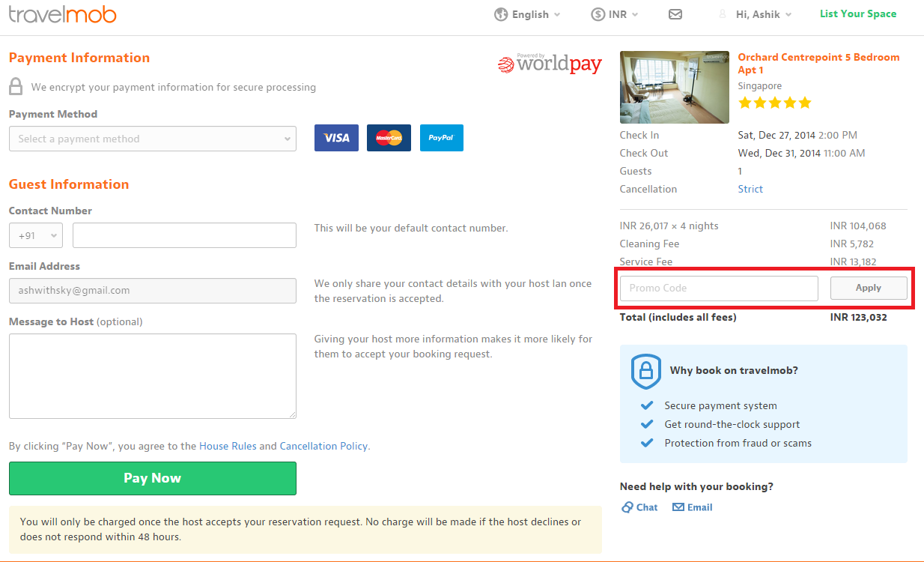Screen dimensions: 924x562
Task: Click the globe language icon
Action: coord(501,14)
